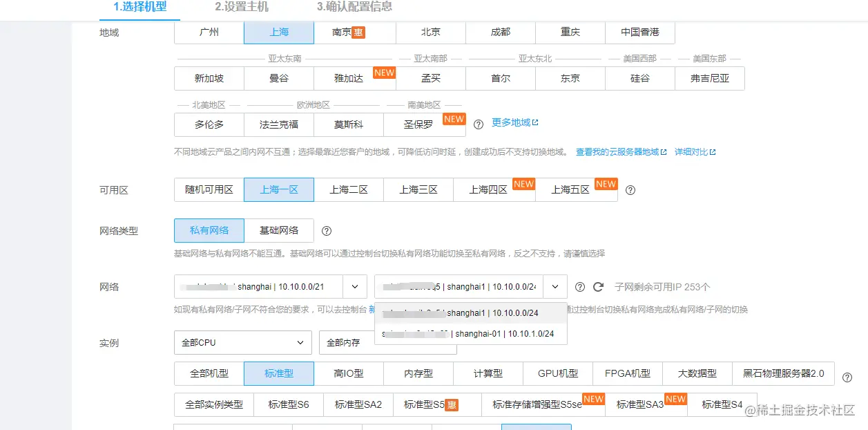Open help icon next to subnet dropdown
This screenshot has height=430, width=868.
click(580, 287)
